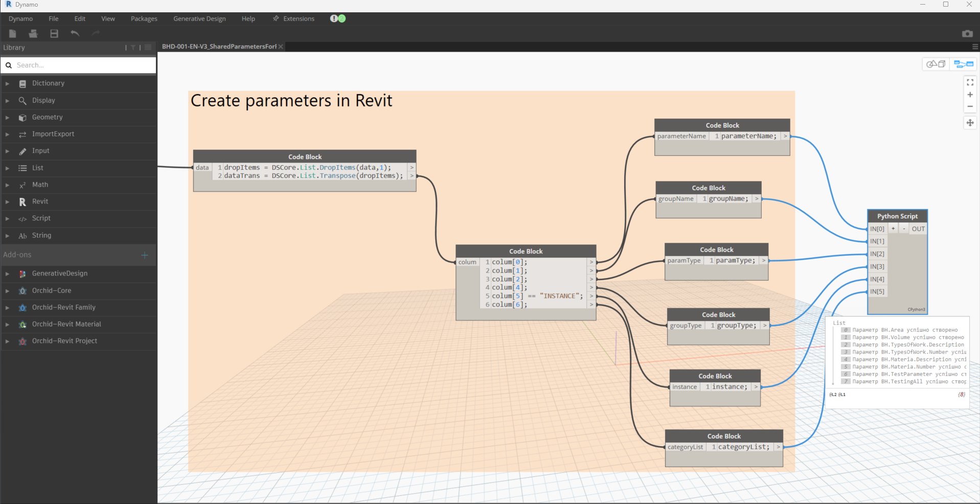This screenshot has width=980, height=504.
Task: Click the New file toolbar icon
Action: [13, 34]
